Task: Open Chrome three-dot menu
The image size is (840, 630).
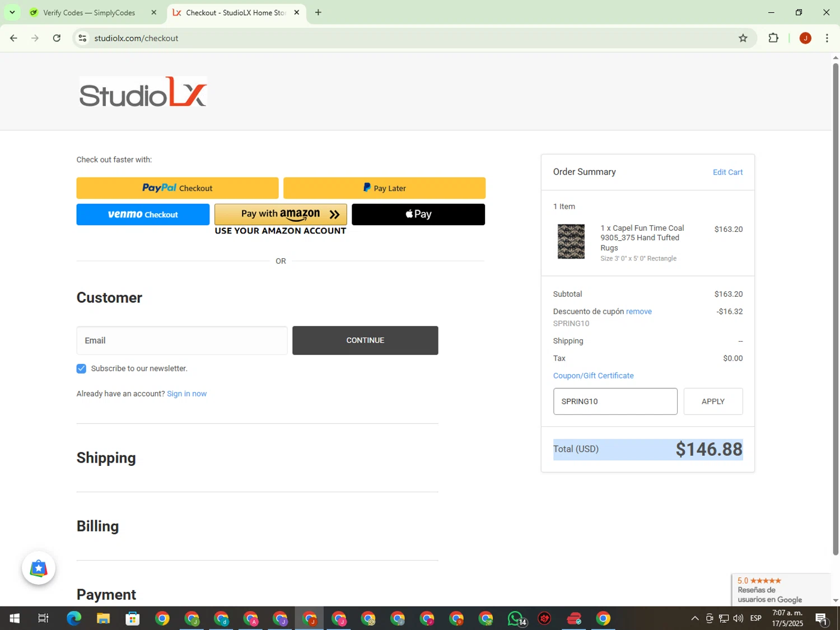Action: click(x=827, y=38)
